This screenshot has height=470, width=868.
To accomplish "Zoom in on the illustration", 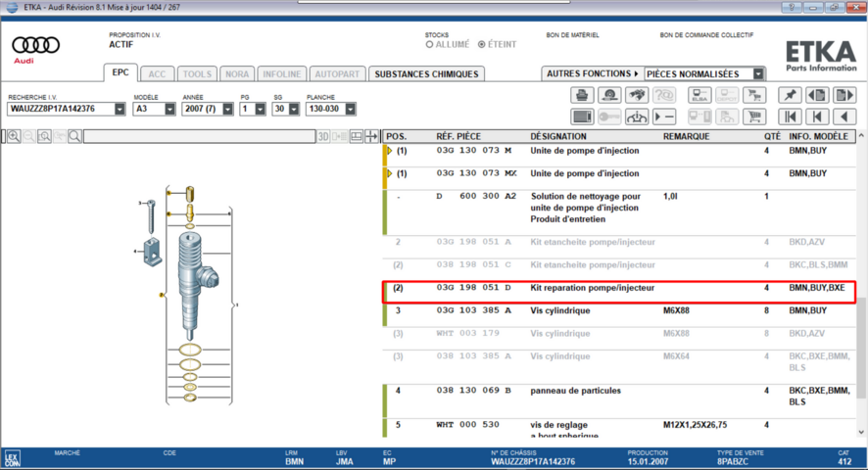I will (14, 136).
